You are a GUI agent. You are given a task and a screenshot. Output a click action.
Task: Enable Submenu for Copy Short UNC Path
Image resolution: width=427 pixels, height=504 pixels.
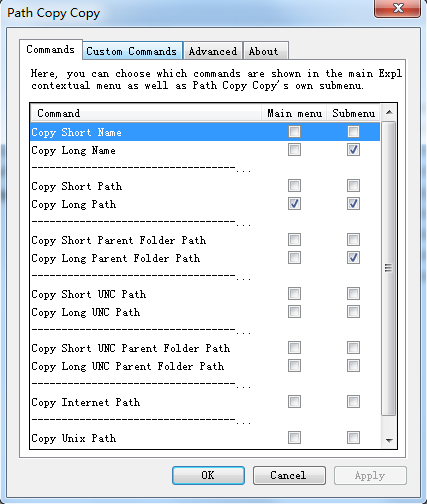tap(353, 294)
